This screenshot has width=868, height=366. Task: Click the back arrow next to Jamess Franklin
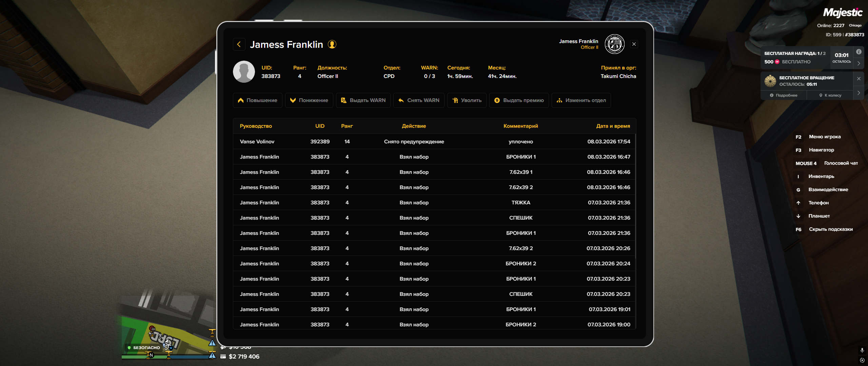pos(239,44)
